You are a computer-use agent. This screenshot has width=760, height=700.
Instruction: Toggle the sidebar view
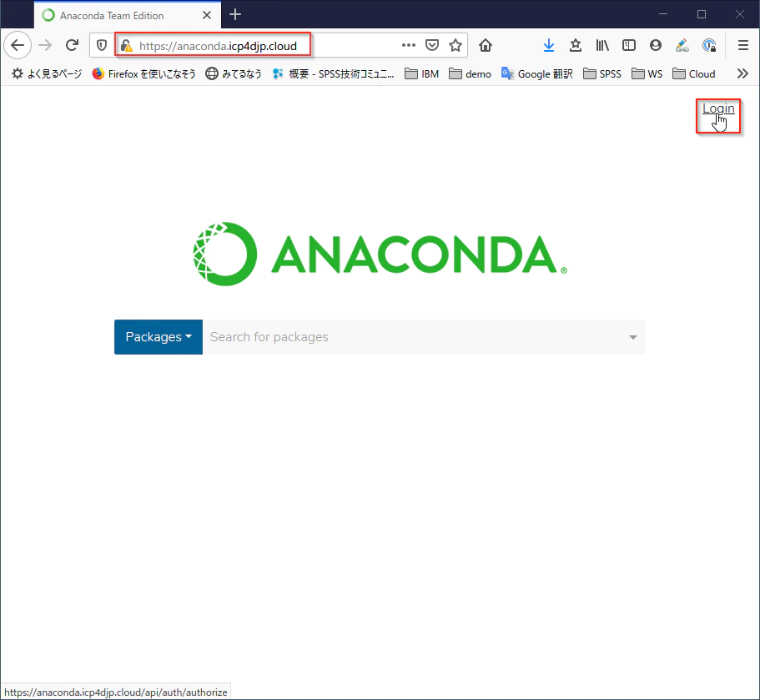point(629,46)
